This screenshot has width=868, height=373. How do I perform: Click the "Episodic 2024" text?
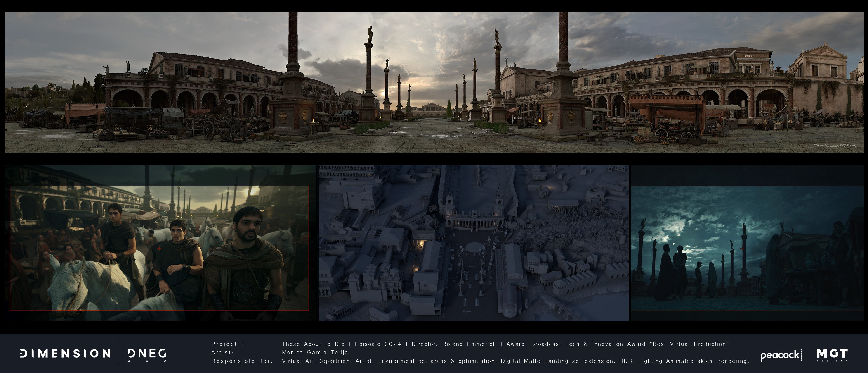pos(378,344)
